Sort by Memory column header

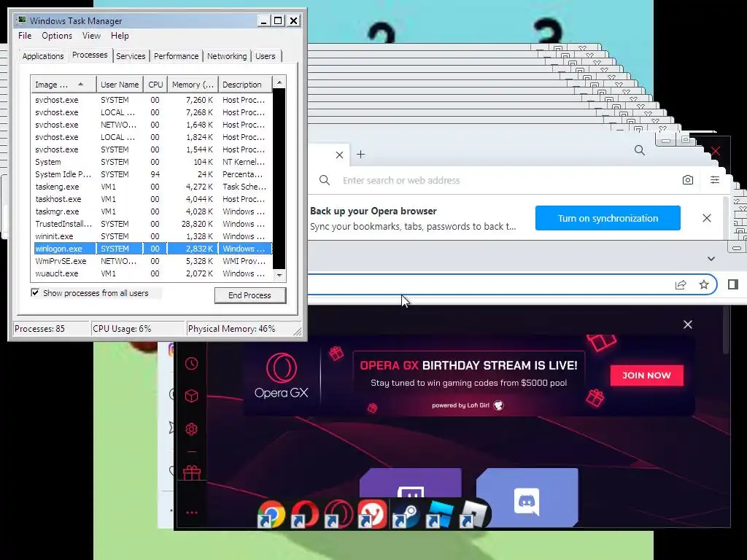(x=193, y=85)
